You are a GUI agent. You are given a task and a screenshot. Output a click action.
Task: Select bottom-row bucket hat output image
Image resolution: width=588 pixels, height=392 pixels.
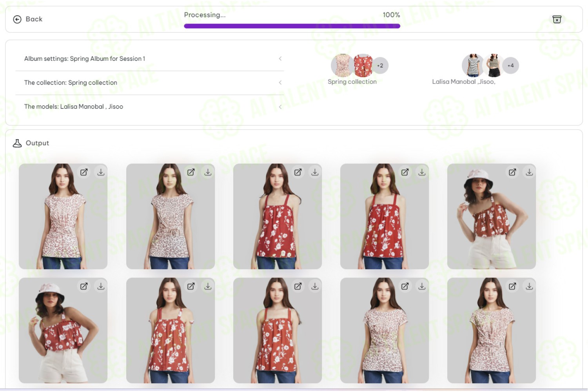click(63, 330)
